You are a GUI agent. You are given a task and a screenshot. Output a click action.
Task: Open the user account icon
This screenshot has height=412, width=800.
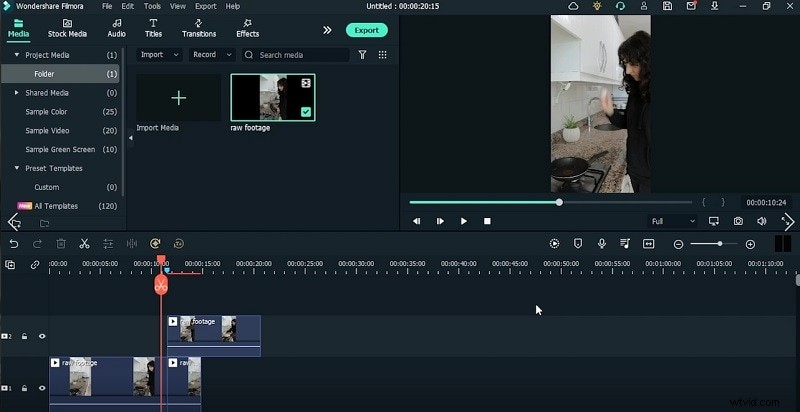coord(644,6)
